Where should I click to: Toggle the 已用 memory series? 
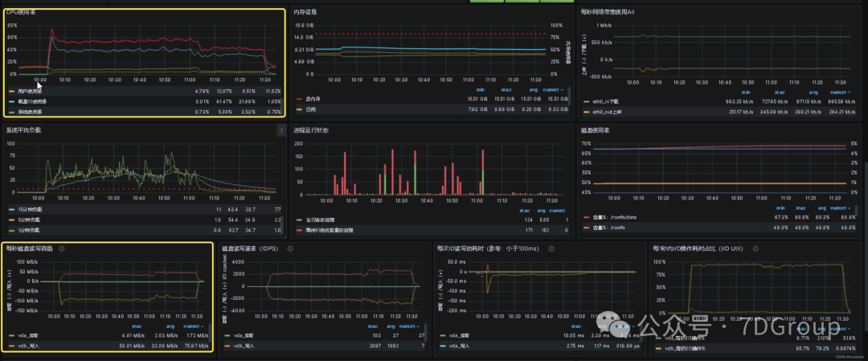point(310,109)
